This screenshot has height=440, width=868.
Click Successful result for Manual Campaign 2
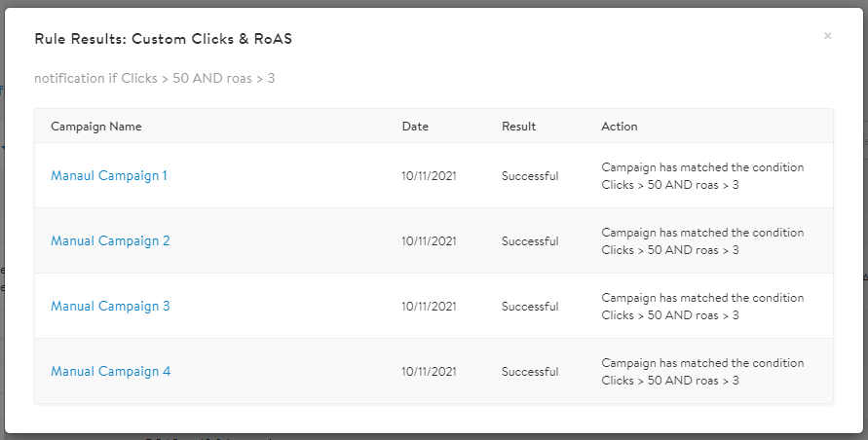click(530, 241)
